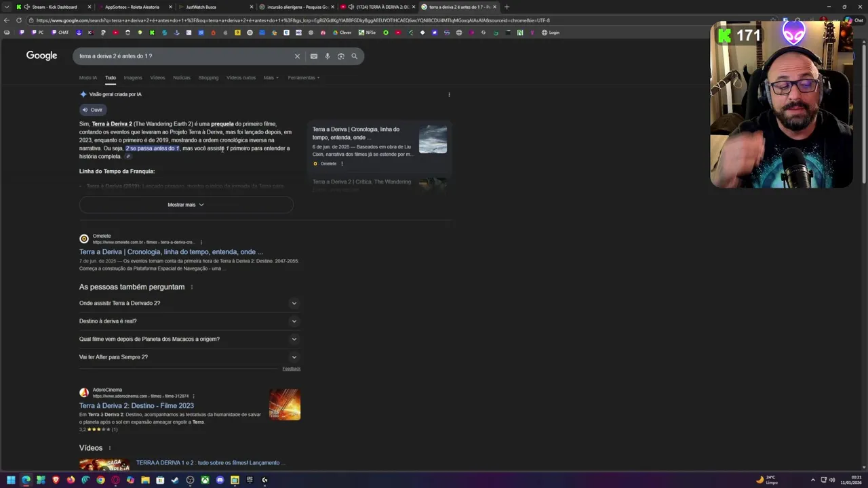The width and height of the screenshot is (868, 488).
Task: Start voice search with the microphone
Action: click(328, 56)
